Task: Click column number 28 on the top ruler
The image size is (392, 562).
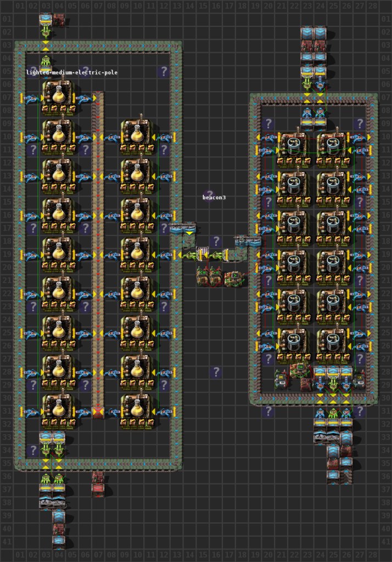Action: coord(373,6)
